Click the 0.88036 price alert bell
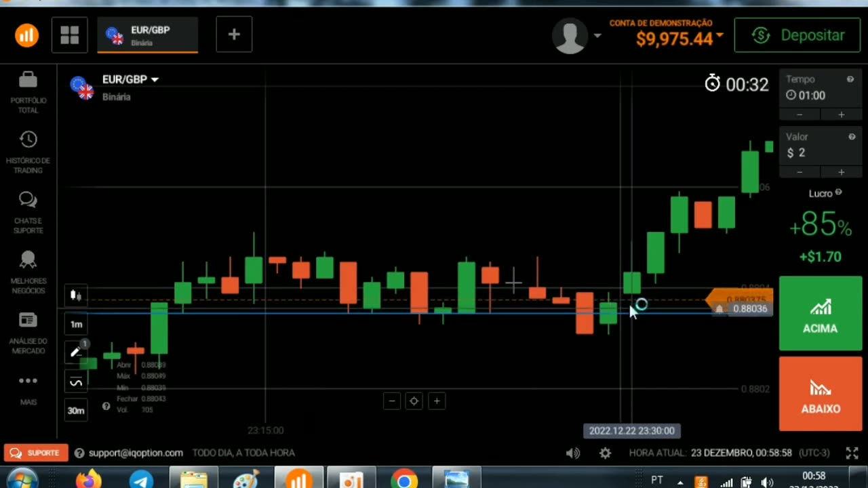The width and height of the screenshot is (868, 488). coord(719,309)
